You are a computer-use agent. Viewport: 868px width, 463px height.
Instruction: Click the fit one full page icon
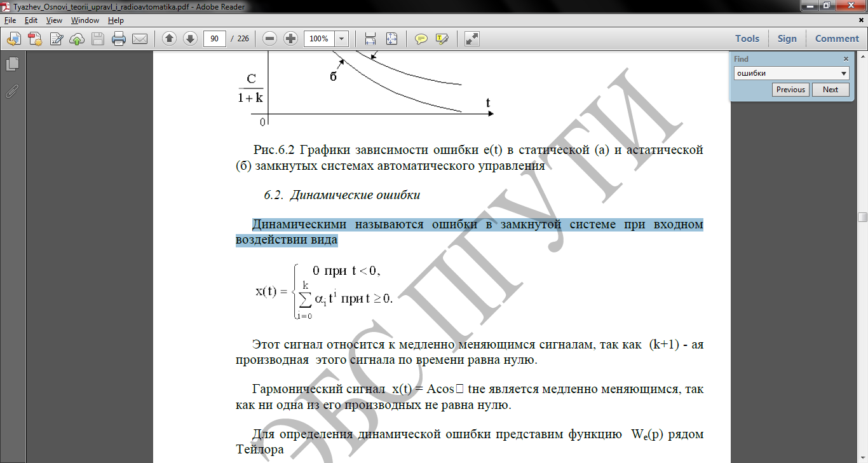click(x=391, y=39)
